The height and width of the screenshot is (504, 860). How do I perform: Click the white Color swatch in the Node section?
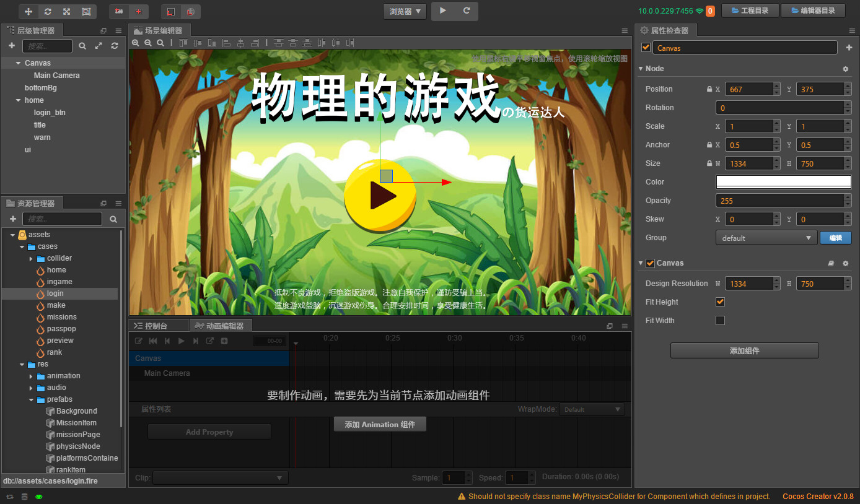[783, 181]
